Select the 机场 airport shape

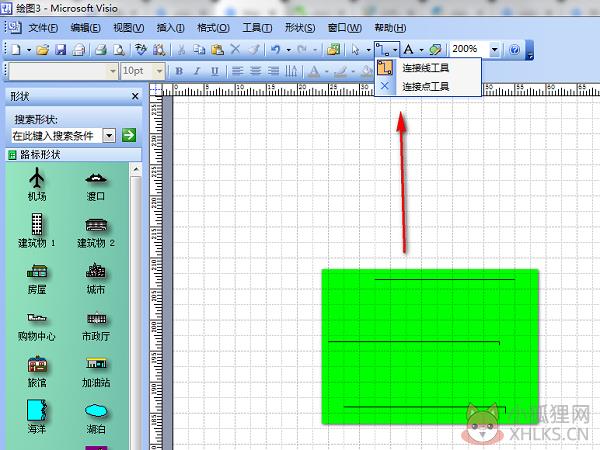click(37, 184)
